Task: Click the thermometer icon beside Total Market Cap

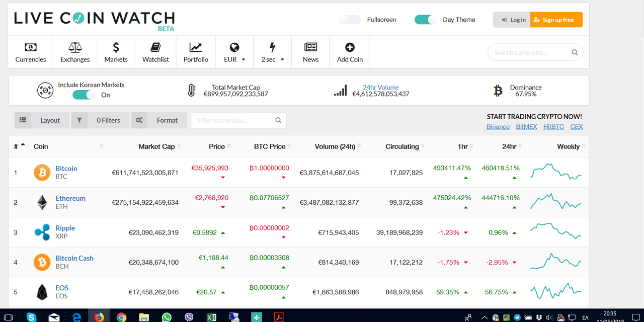Action: pyautogui.click(x=191, y=91)
